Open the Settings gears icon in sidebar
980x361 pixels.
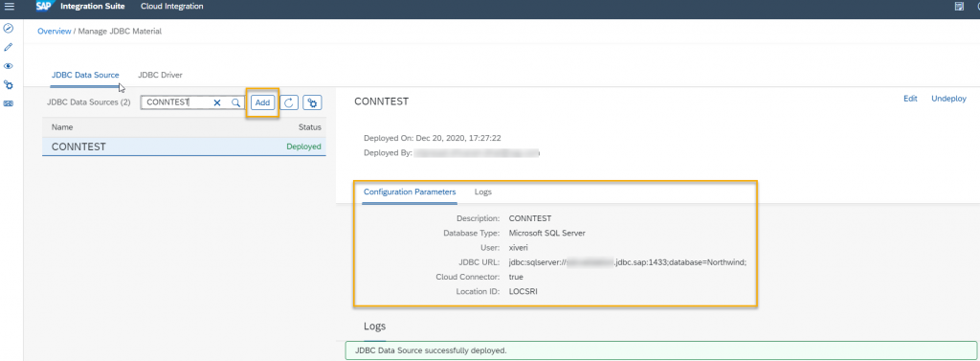pos(9,84)
